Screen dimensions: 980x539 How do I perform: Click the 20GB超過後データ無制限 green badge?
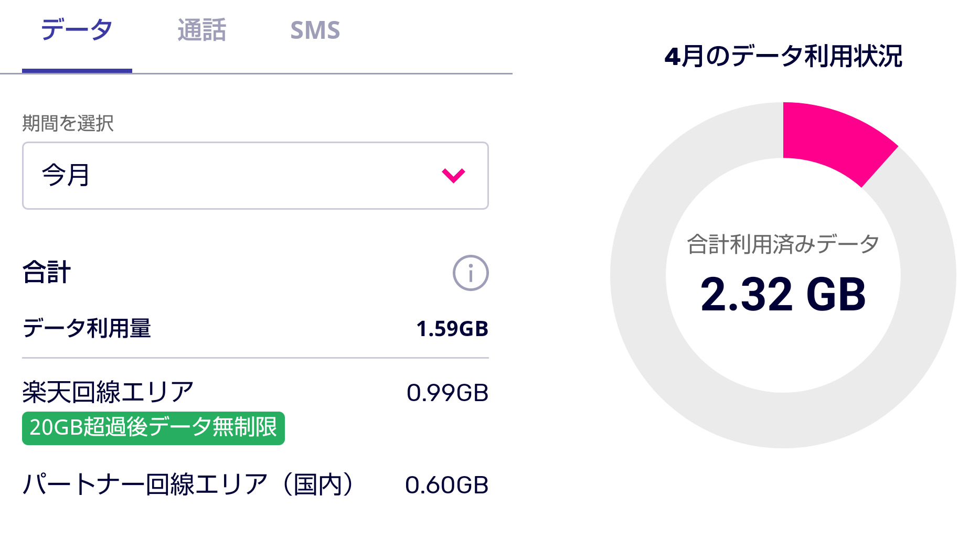(153, 428)
